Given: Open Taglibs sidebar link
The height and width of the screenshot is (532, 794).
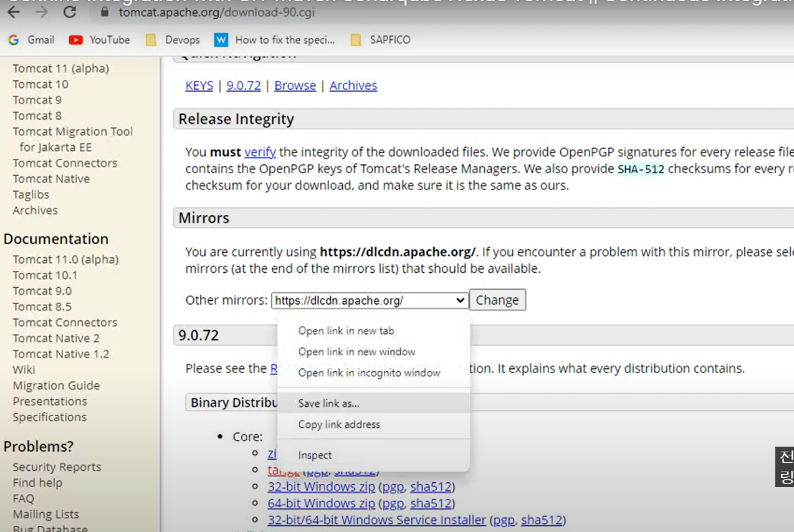Looking at the screenshot, I should (31, 194).
